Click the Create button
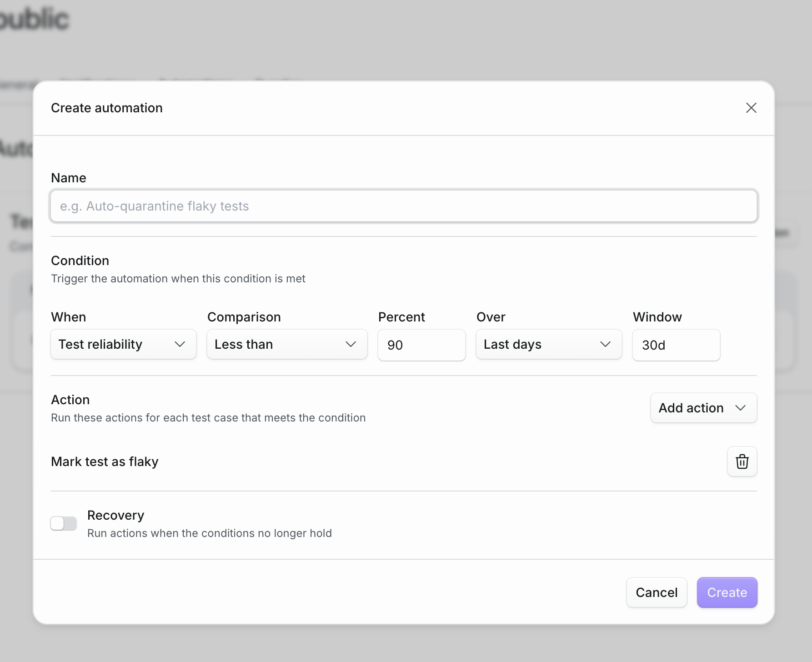812x662 pixels. point(727,592)
